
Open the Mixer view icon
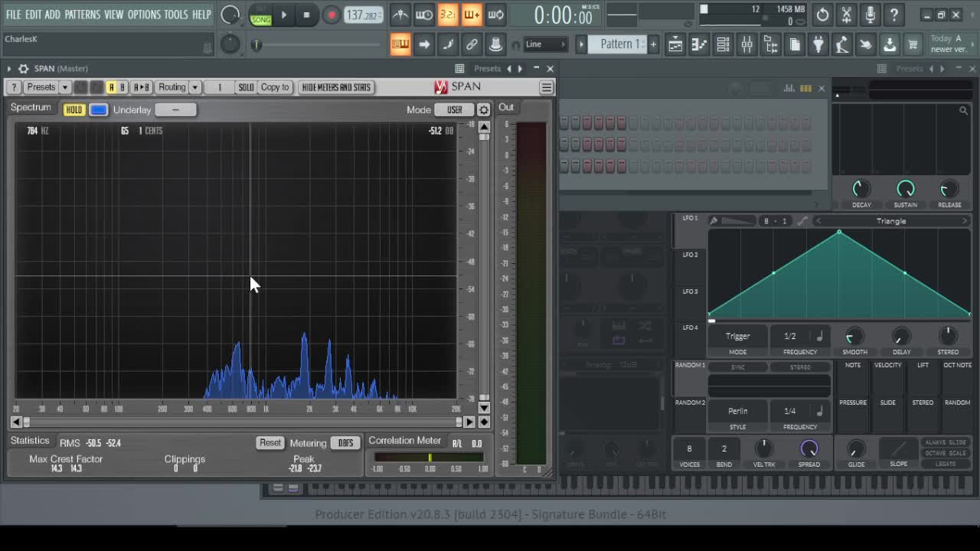click(746, 44)
